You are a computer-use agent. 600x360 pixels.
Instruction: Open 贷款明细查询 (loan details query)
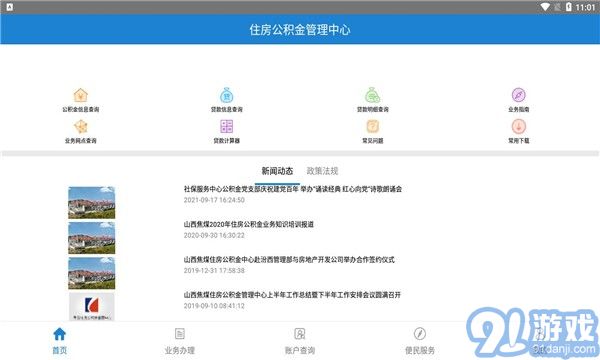(373, 100)
